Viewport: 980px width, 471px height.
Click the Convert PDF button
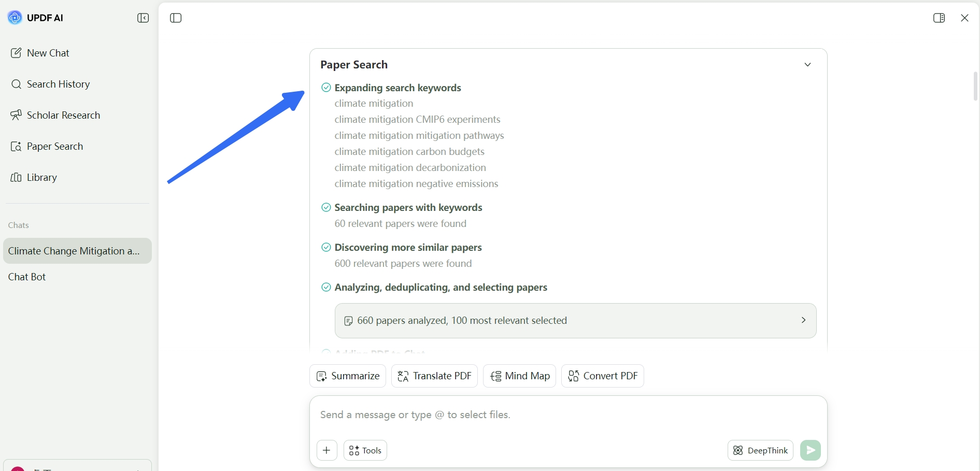point(603,376)
